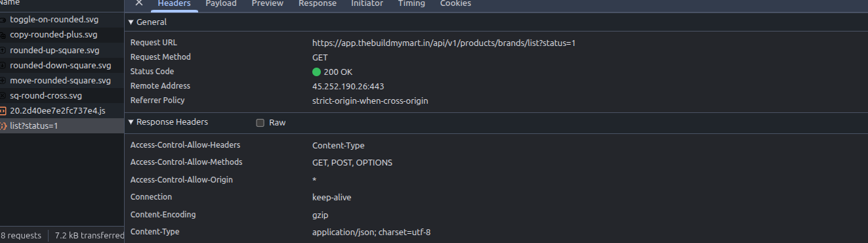Switch to the Response tab

[318, 4]
